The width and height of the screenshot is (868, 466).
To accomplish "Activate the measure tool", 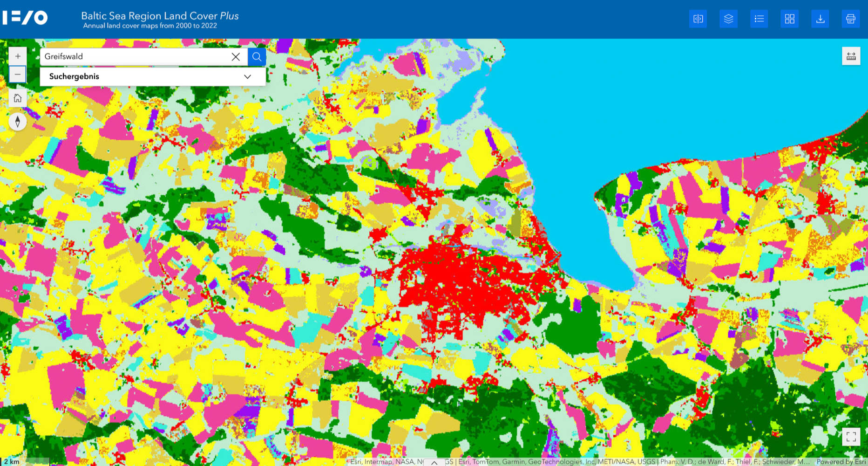I will click(851, 56).
